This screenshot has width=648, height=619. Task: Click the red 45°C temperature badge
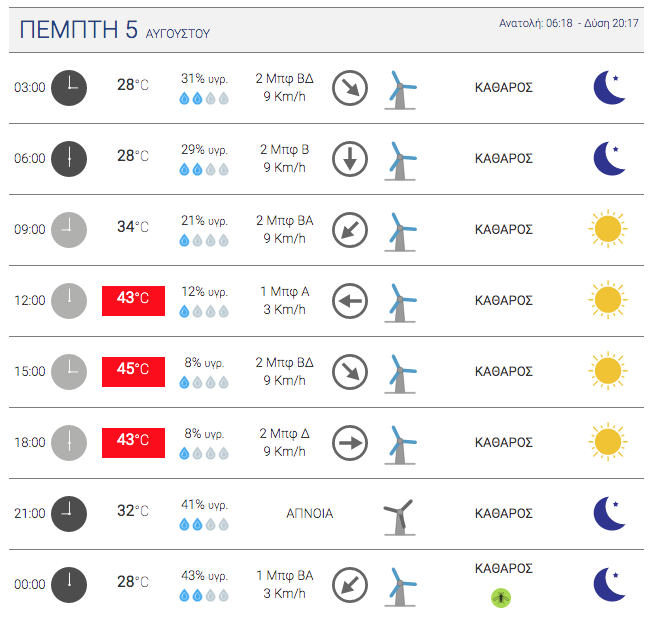[133, 371]
